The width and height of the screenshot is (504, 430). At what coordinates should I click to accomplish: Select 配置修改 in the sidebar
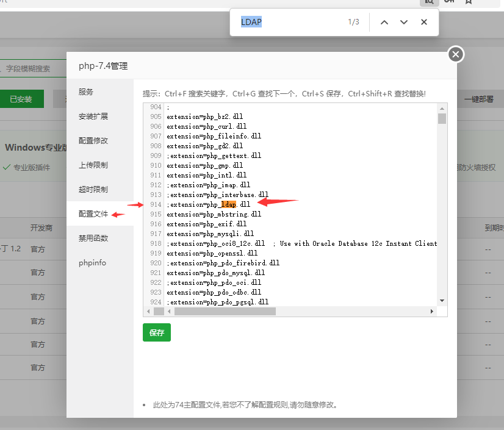(x=93, y=141)
